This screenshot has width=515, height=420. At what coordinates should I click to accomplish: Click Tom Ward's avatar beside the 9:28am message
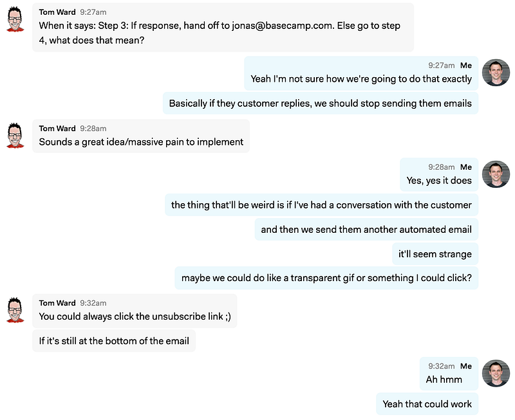15,135
